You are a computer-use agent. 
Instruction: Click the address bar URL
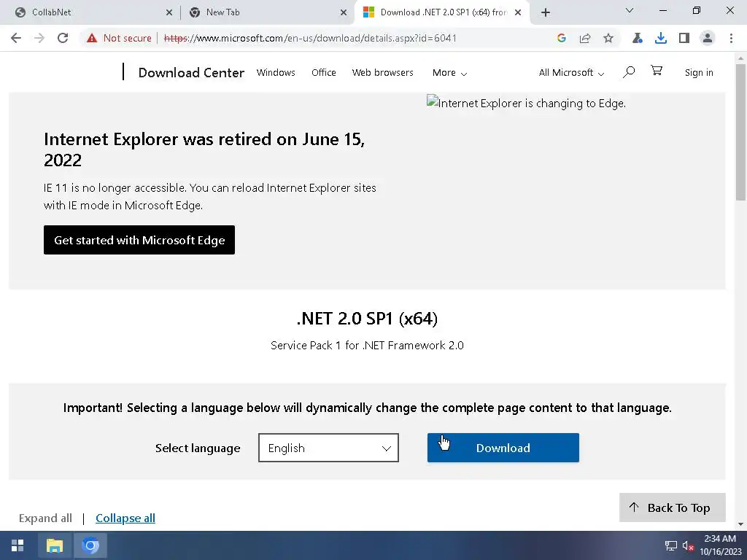309,38
